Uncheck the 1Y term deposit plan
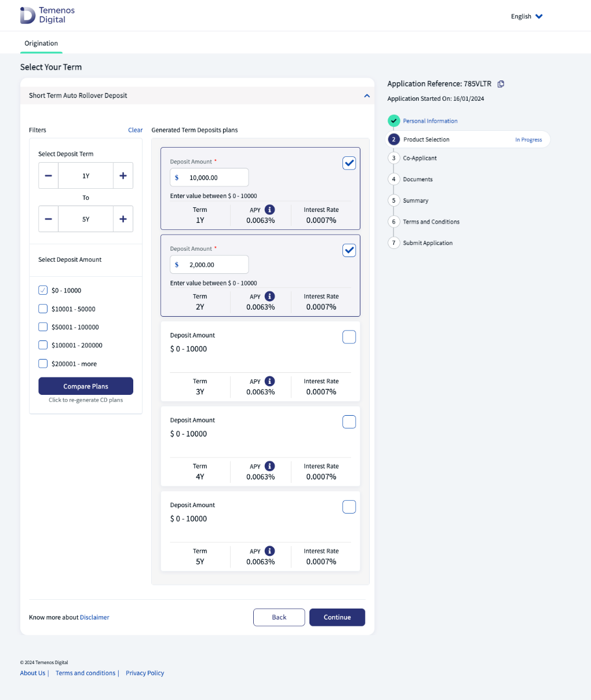The height and width of the screenshot is (700, 591). tap(349, 163)
